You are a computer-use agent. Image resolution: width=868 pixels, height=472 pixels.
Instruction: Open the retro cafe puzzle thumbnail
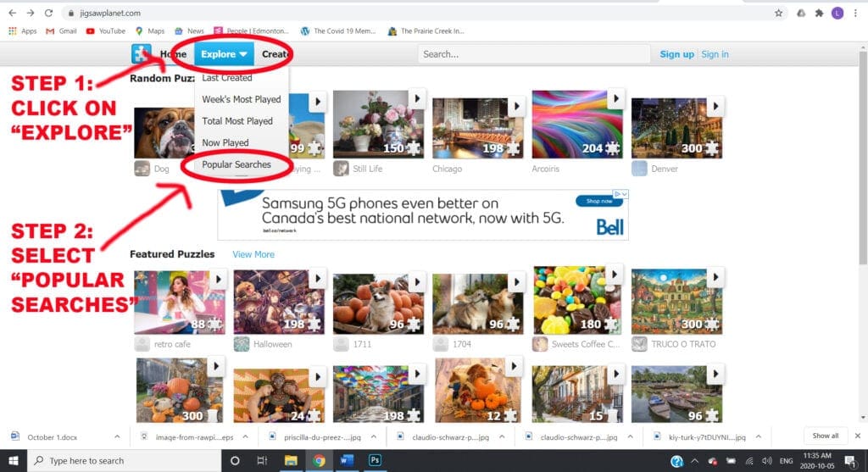180,303
